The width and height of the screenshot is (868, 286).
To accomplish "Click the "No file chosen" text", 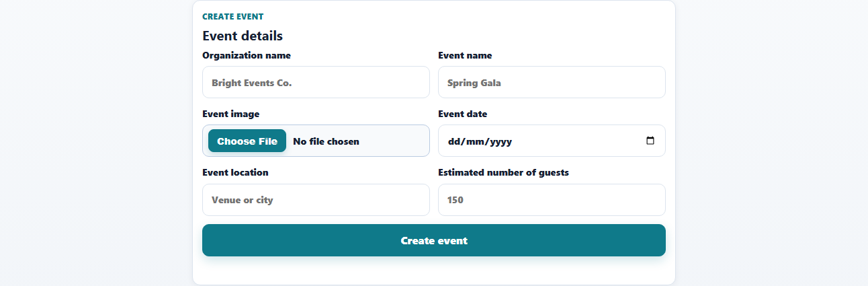I will [x=327, y=141].
